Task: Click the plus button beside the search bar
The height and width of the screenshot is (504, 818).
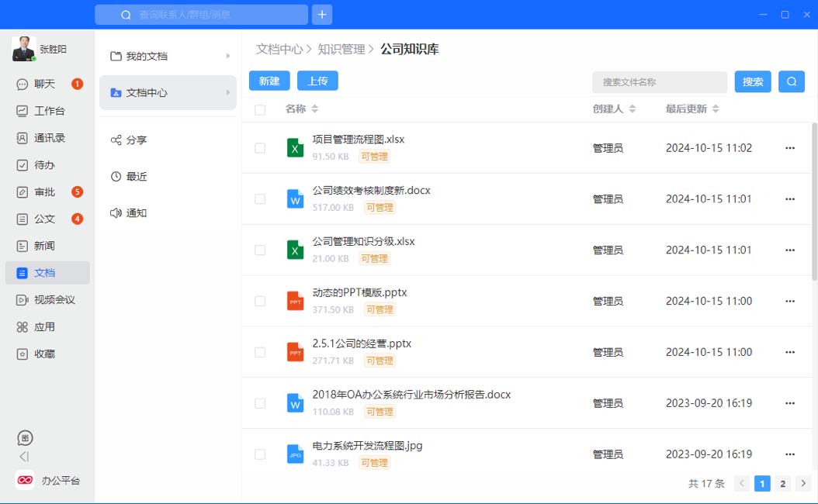Action: click(322, 14)
